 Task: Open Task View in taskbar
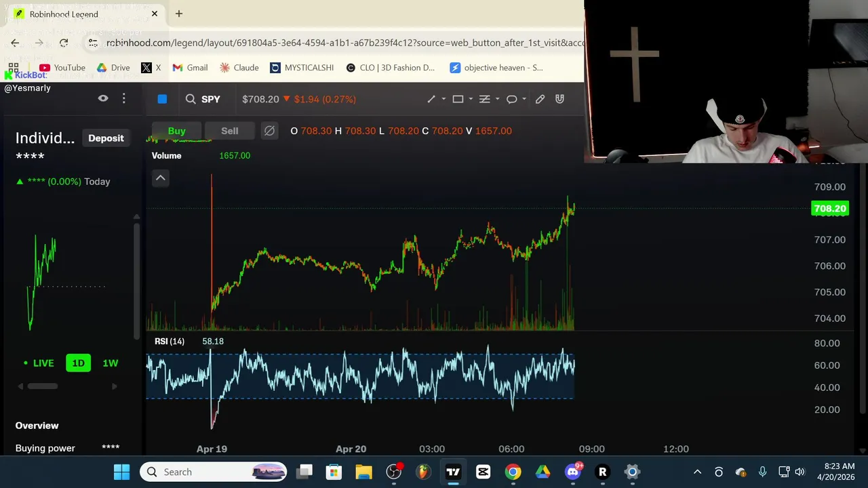point(304,472)
